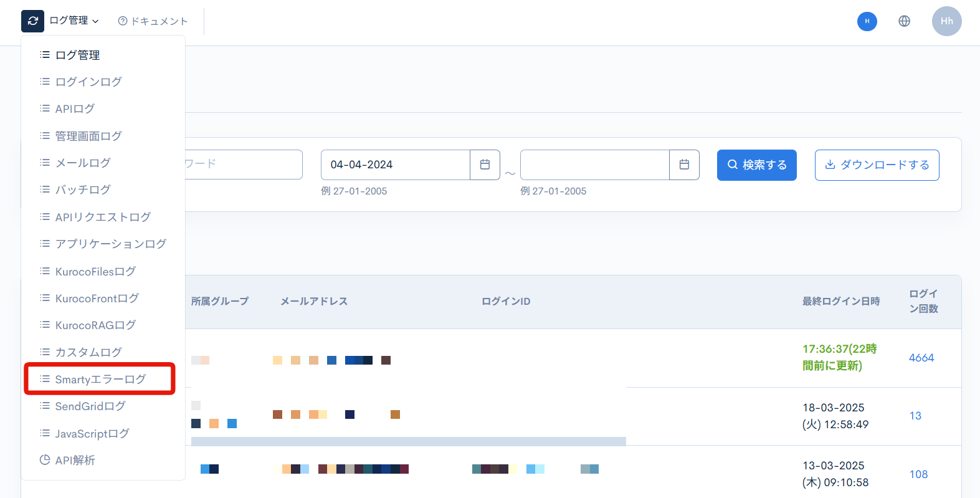
Task: Open the Hh user avatar menu
Action: pos(947,21)
